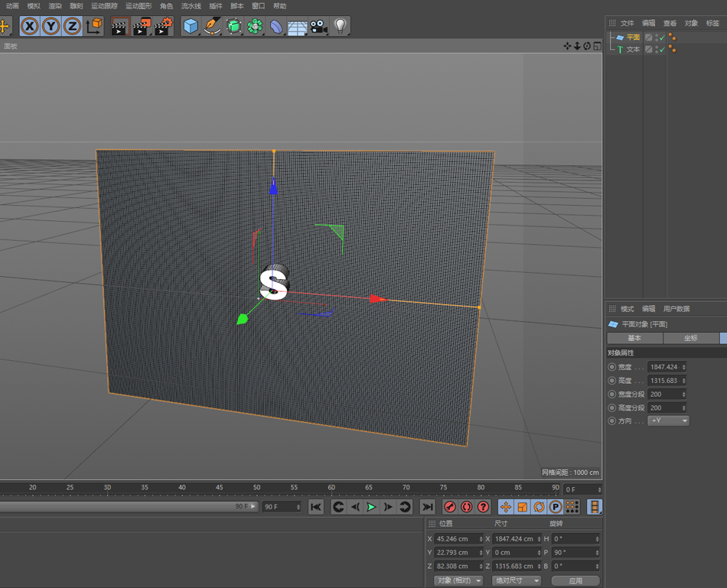Open the attribute manager 用户数据 menu

(676, 309)
